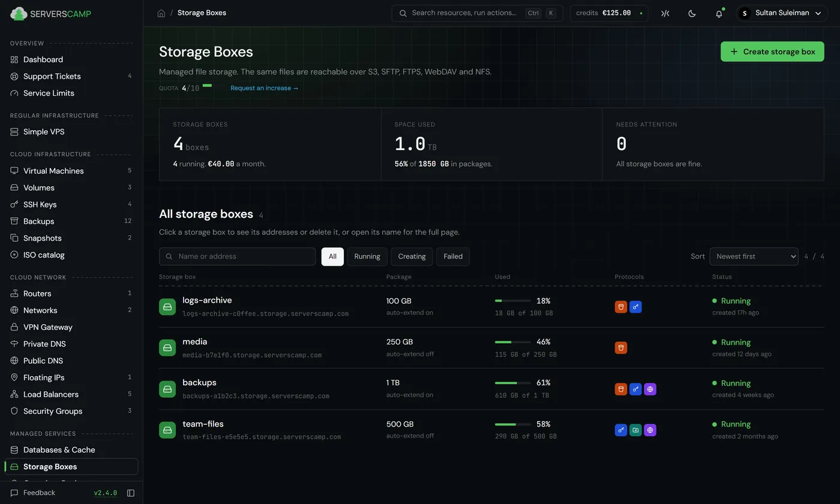840x504 pixels.
Task: Open Floating IPs in the sidebar
Action: pyautogui.click(x=71, y=377)
